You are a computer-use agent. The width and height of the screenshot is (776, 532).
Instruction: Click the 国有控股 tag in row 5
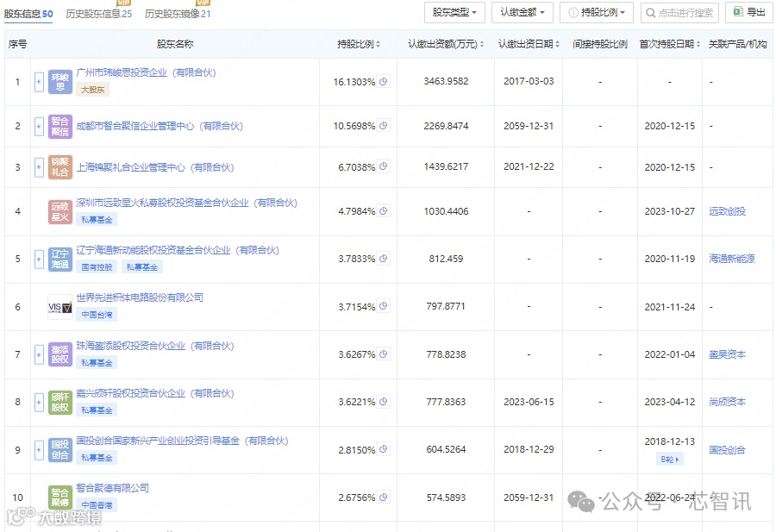[x=97, y=267]
